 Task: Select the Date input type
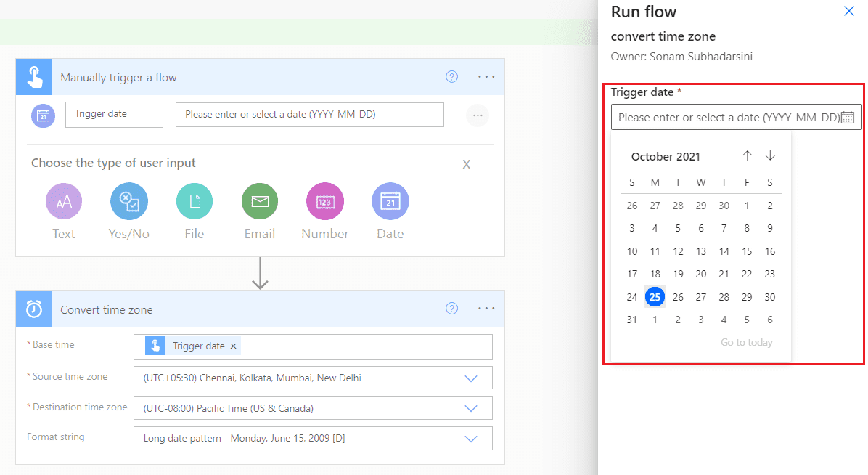pyautogui.click(x=390, y=201)
